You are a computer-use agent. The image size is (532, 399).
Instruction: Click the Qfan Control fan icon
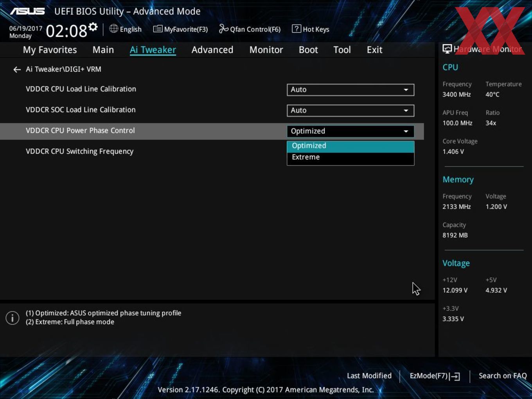[x=223, y=29]
